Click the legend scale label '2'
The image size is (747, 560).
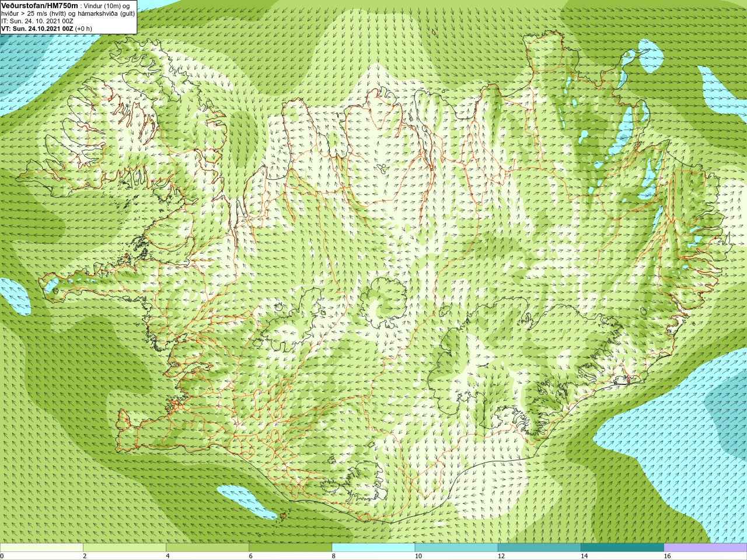(85, 556)
